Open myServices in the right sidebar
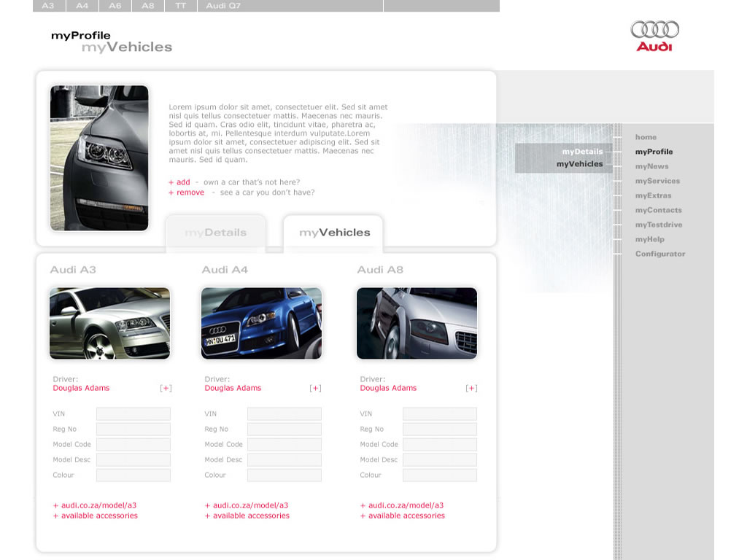747x560 pixels. (x=657, y=181)
